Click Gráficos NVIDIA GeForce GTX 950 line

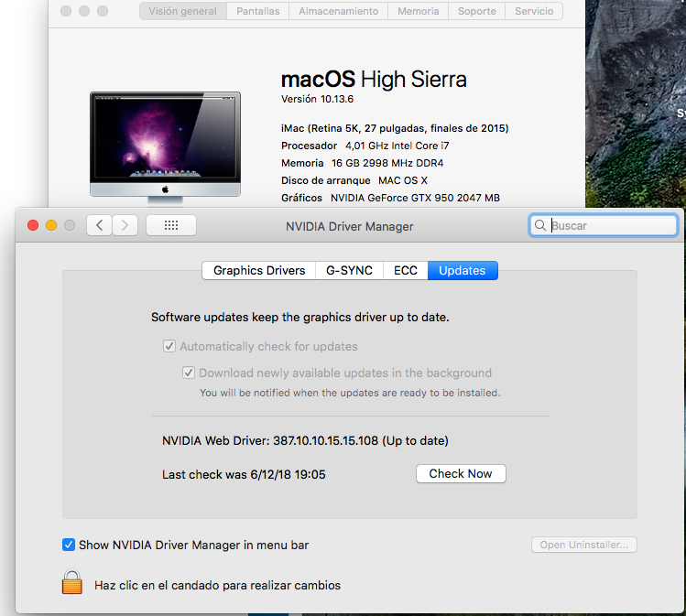click(x=391, y=198)
